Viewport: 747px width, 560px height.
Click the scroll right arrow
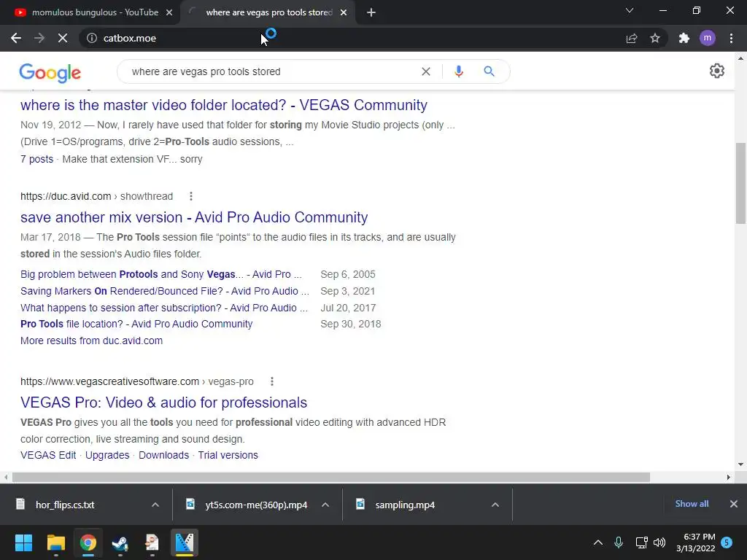pos(729,477)
